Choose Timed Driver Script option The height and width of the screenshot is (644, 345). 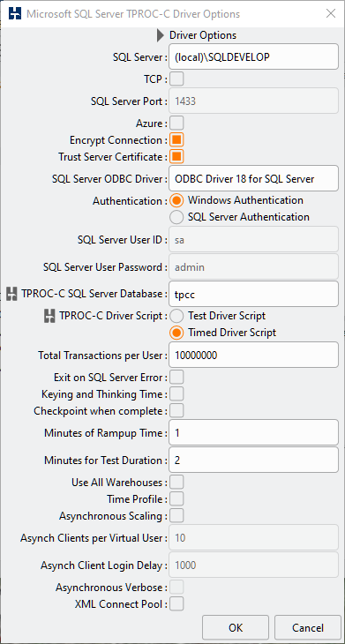(x=176, y=333)
